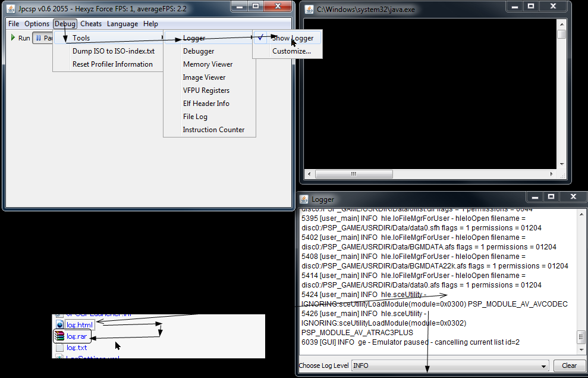Open the Choose Log Level dropdown
This screenshot has width=588, height=378.
coord(450,365)
